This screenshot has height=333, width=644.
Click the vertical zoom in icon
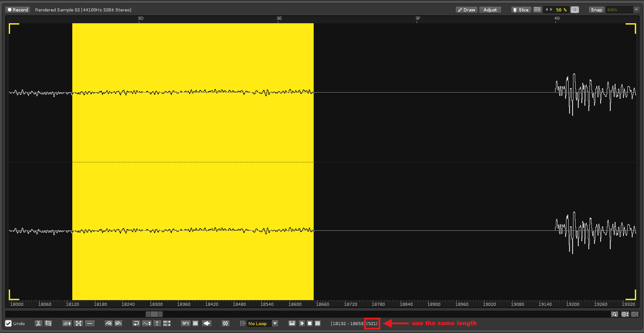[x=625, y=314]
